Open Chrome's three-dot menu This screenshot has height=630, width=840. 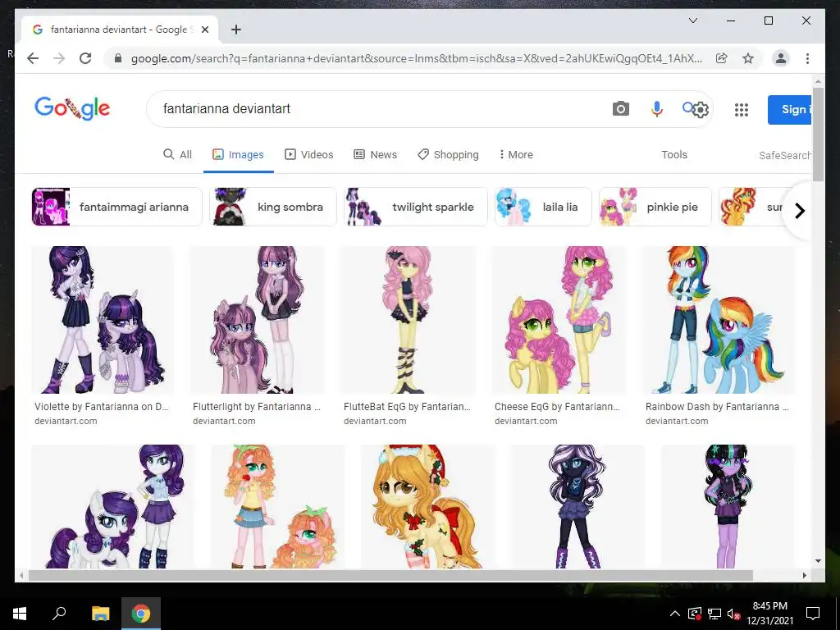[x=807, y=58]
